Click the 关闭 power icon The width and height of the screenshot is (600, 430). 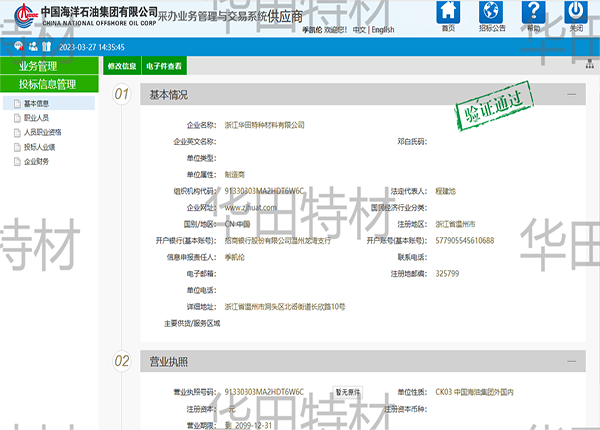click(x=576, y=13)
